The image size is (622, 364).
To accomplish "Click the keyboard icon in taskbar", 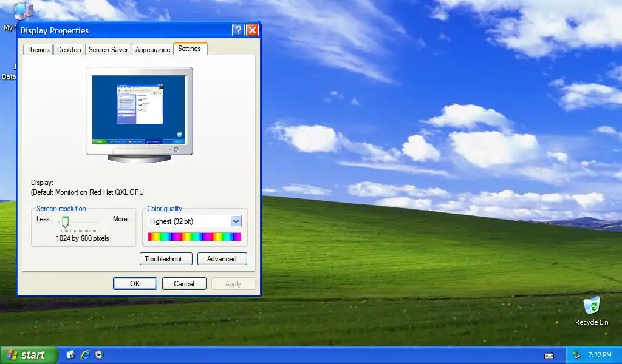I will 549,356.
